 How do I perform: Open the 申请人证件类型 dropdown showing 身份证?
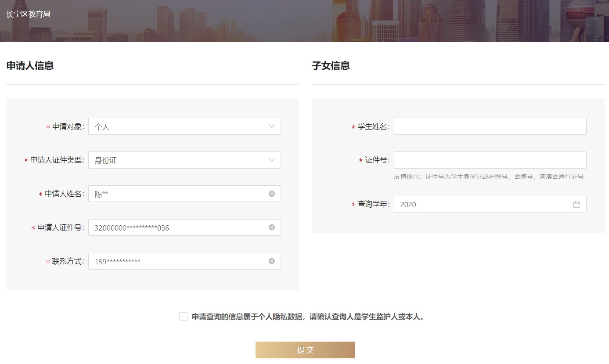[176, 160]
